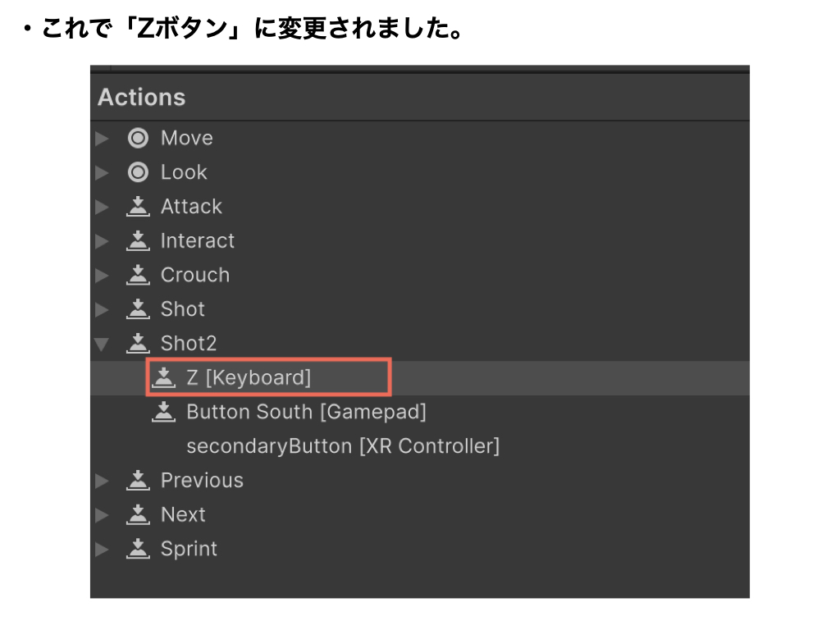Viewport: 840px width, 630px height.
Task: Click the Move action value-type icon
Action: pos(138,138)
